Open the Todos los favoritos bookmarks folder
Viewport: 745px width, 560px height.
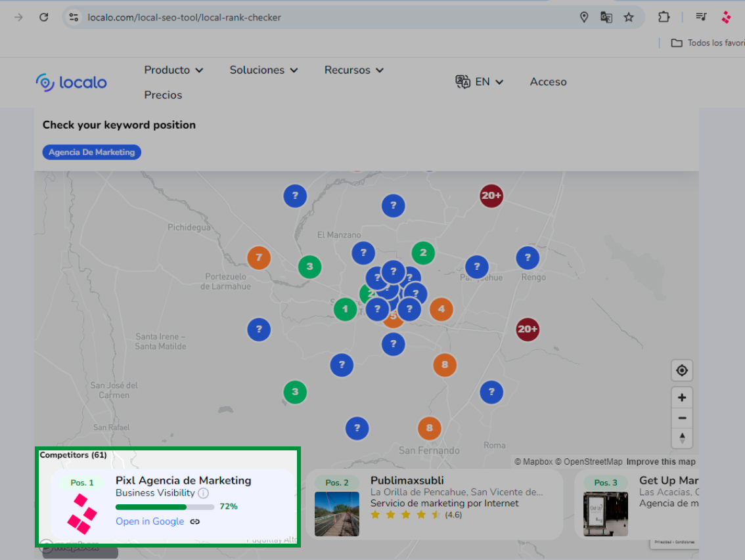coord(708,43)
